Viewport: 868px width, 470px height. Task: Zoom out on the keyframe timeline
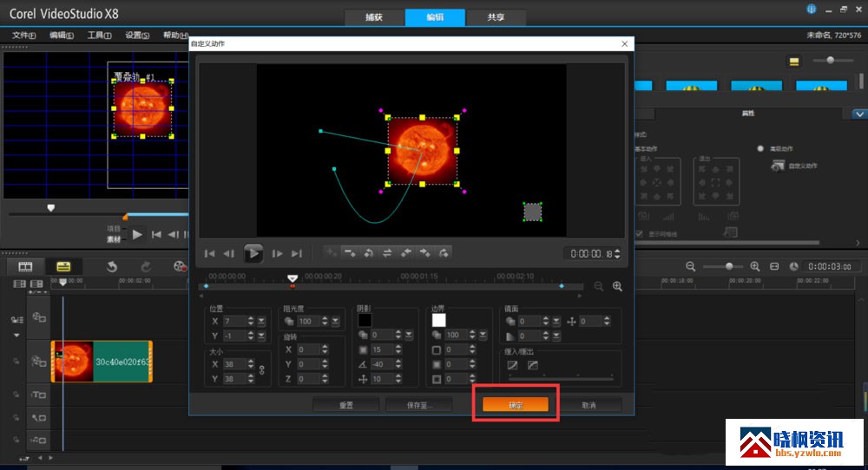coord(599,286)
